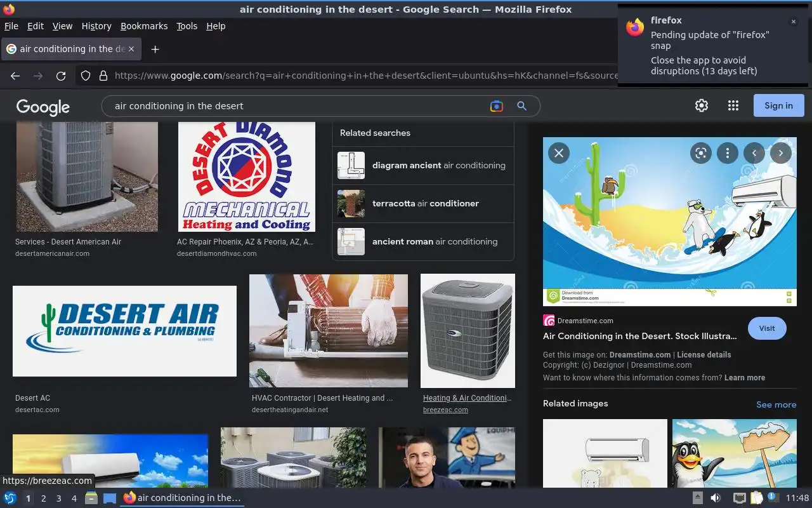Click the show desktop taskbar icon
The image size is (812, 508).
click(x=110, y=498)
